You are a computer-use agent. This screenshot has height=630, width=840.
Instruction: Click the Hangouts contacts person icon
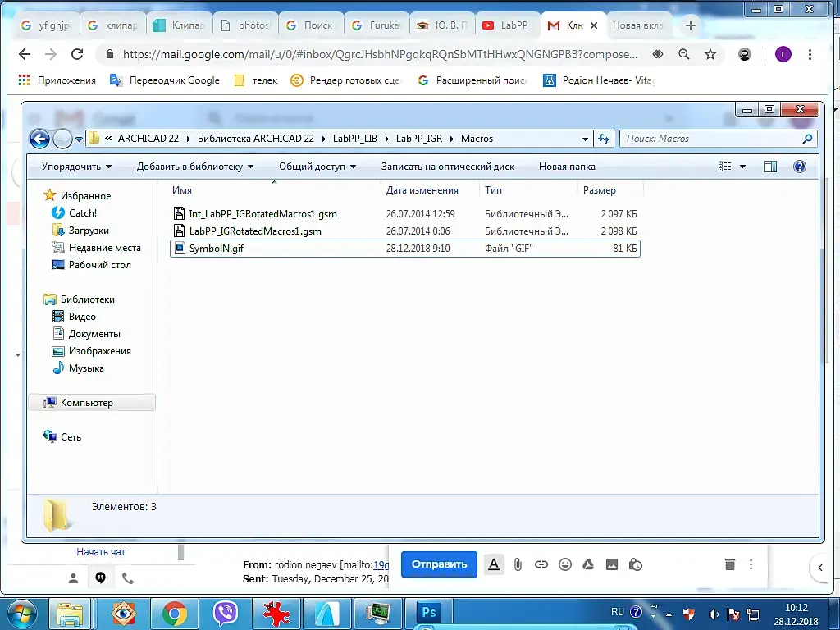[73, 578]
